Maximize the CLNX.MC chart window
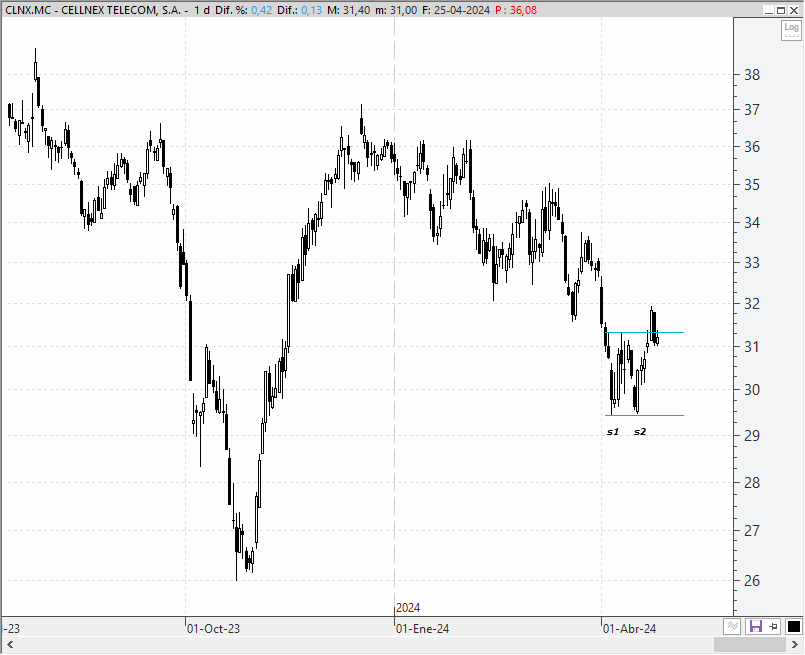Screen dimensions: 805x655 (781, 10)
